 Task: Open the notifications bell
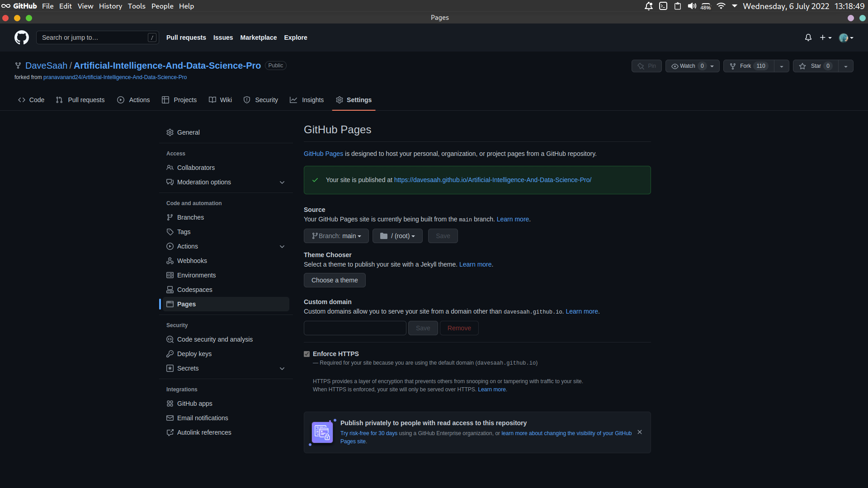pyautogui.click(x=808, y=38)
